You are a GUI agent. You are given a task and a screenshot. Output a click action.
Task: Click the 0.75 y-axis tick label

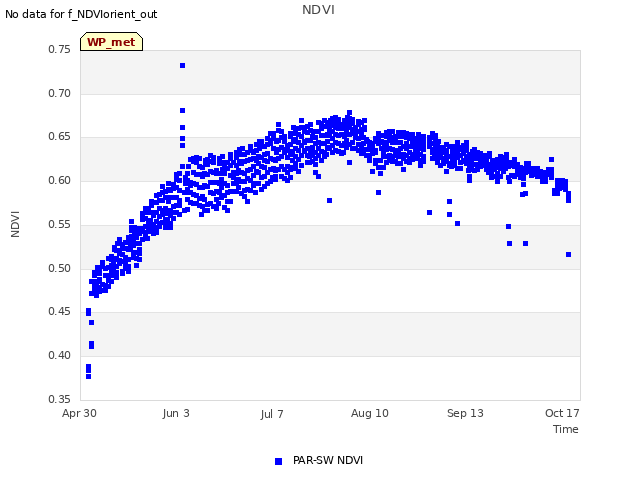coord(60,49)
